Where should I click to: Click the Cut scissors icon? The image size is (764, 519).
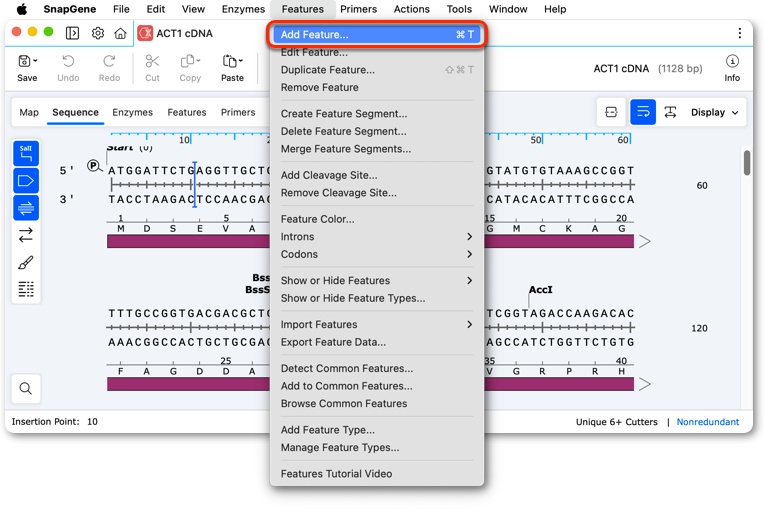[152, 61]
